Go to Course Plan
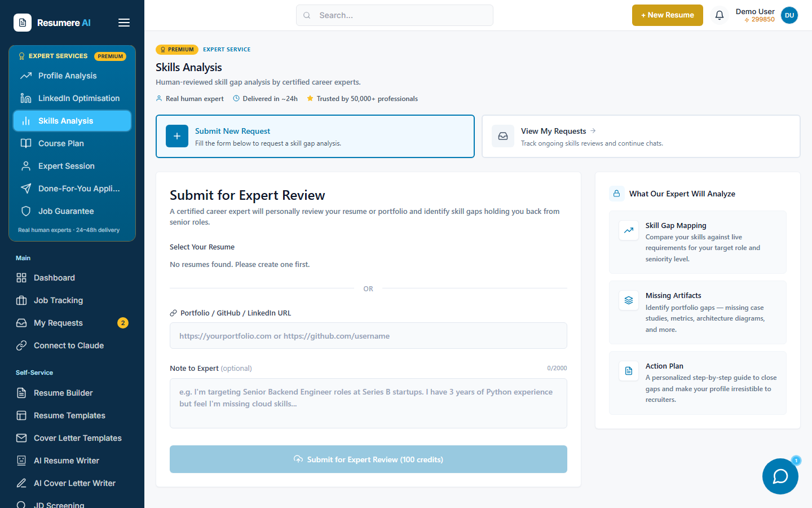 click(x=72, y=143)
